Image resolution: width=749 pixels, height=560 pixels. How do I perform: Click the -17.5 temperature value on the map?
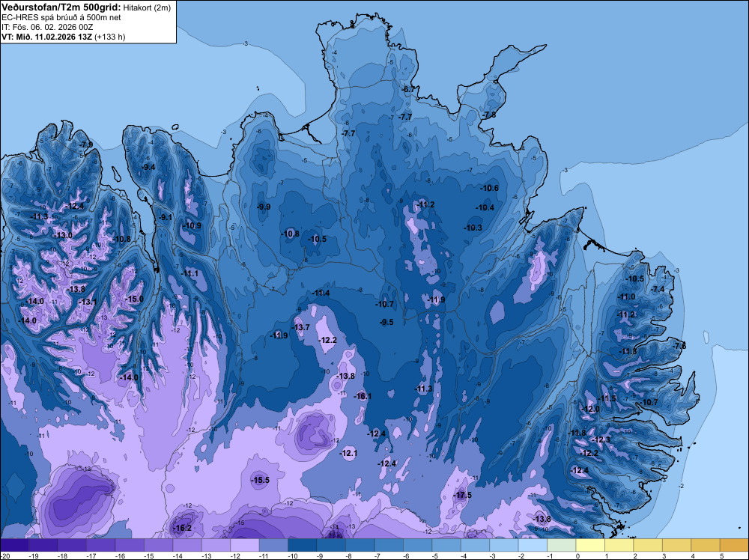(x=462, y=495)
